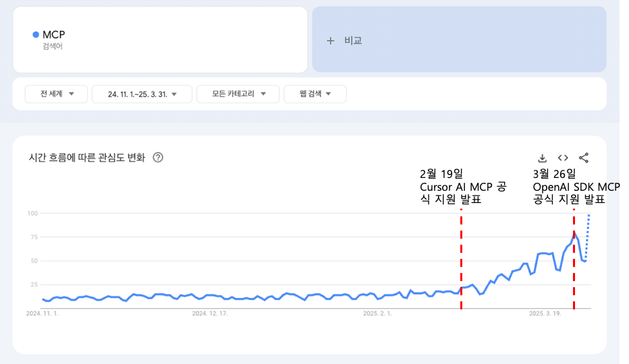Expand the 웹 검색 search type dropdown
The width and height of the screenshot is (629, 364).
tap(315, 94)
